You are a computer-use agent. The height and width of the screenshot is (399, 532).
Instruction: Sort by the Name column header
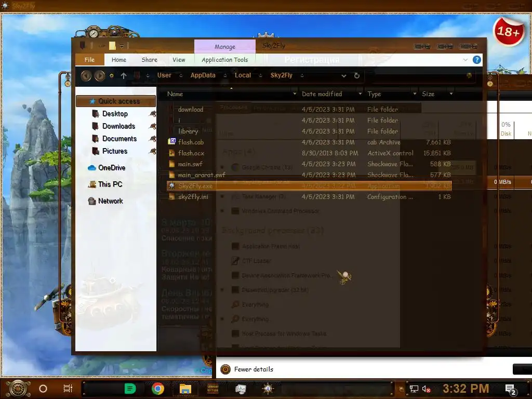point(175,94)
